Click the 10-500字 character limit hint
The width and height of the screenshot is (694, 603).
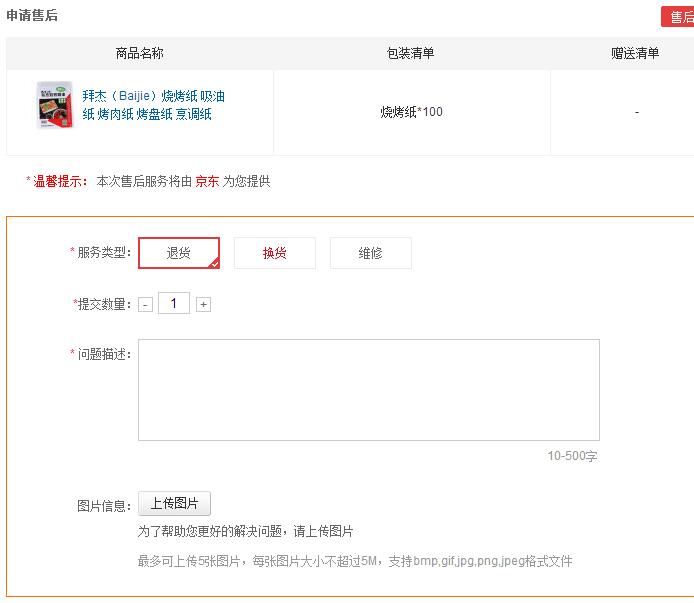click(x=572, y=456)
